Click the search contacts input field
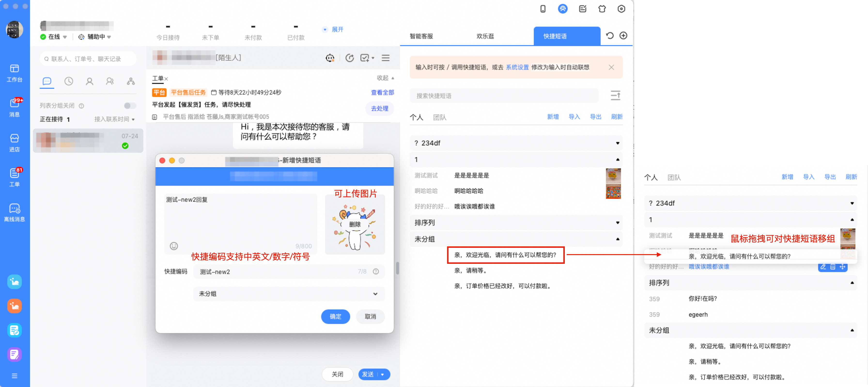 [x=88, y=59]
